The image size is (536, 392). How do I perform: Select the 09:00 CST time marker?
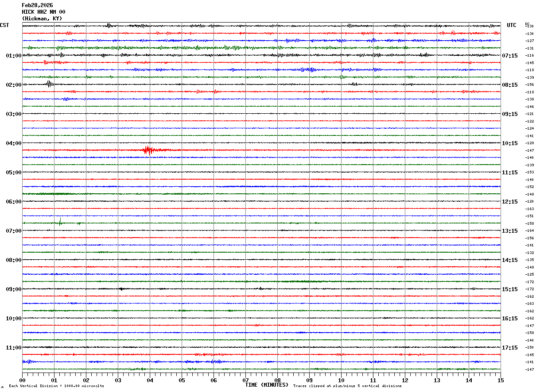(13, 289)
